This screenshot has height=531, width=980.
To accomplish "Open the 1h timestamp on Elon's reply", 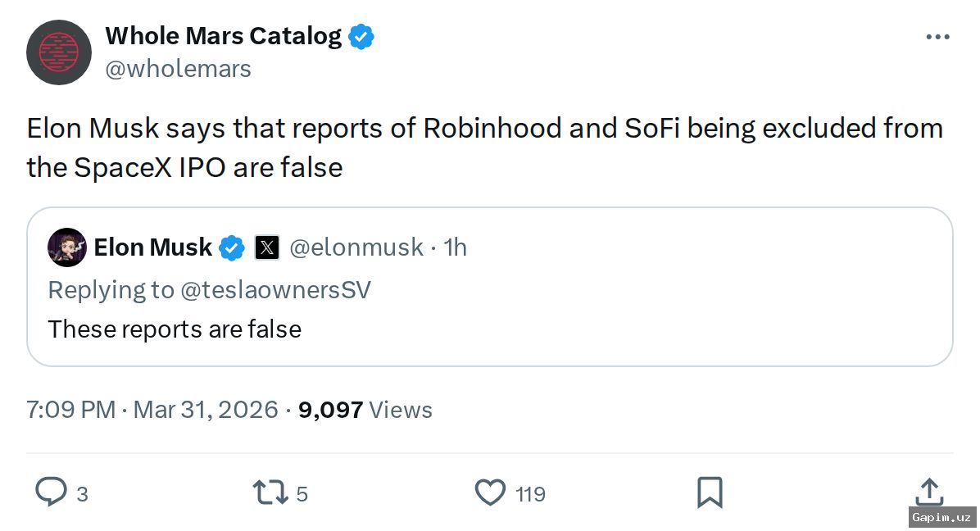I will coord(456,247).
